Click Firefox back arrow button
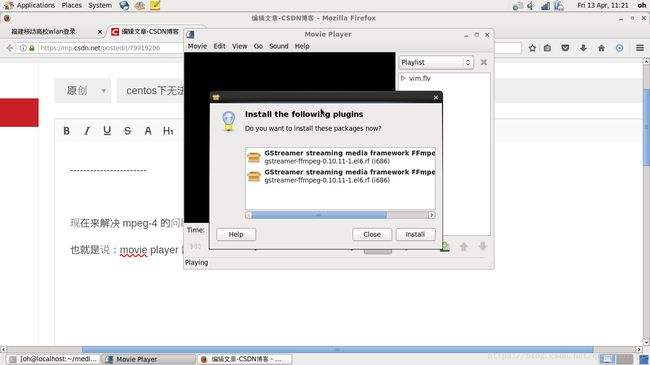This screenshot has height=365, width=650. click(x=10, y=48)
